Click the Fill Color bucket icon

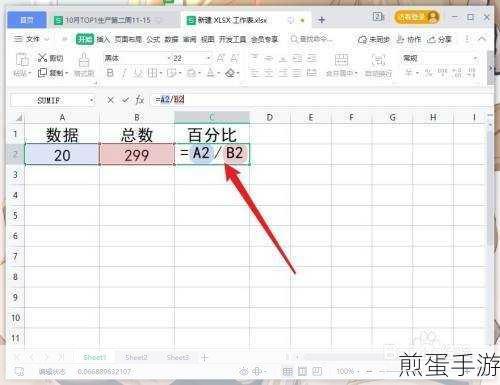tap(191, 73)
